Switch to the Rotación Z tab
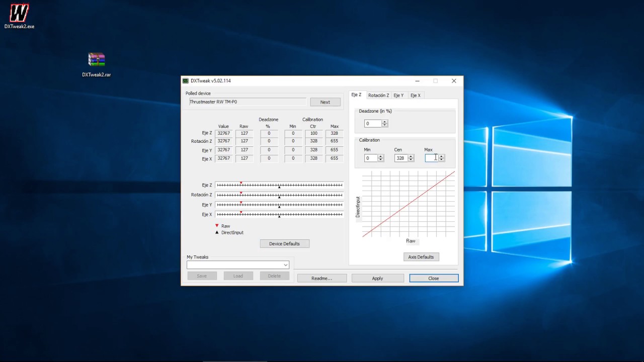The height and width of the screenshot is (362, 644). click(378, 95)
